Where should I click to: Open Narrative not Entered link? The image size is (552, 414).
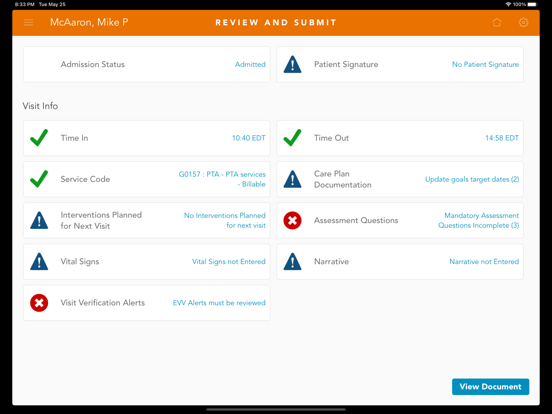coord(484,262)
